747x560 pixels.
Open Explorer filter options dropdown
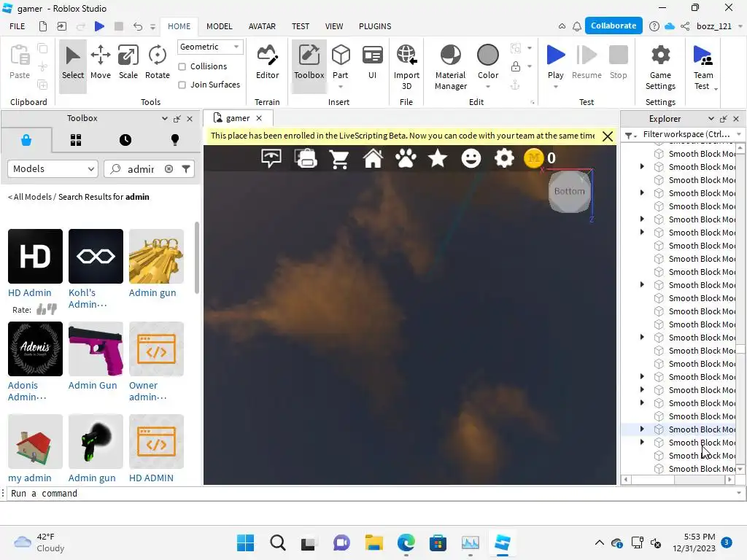click(x=630, y=136)
